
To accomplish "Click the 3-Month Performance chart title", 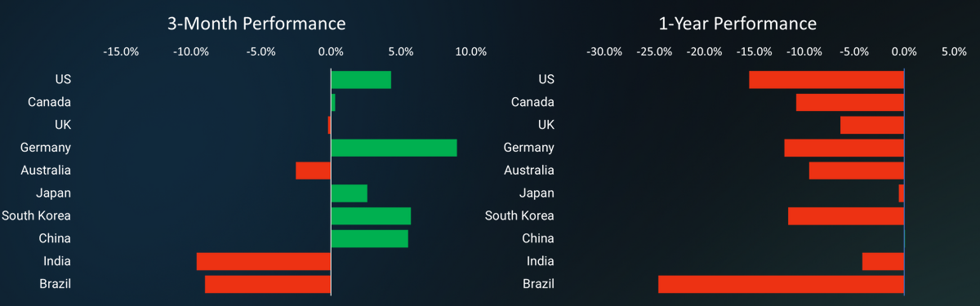I will click(256, 24).
